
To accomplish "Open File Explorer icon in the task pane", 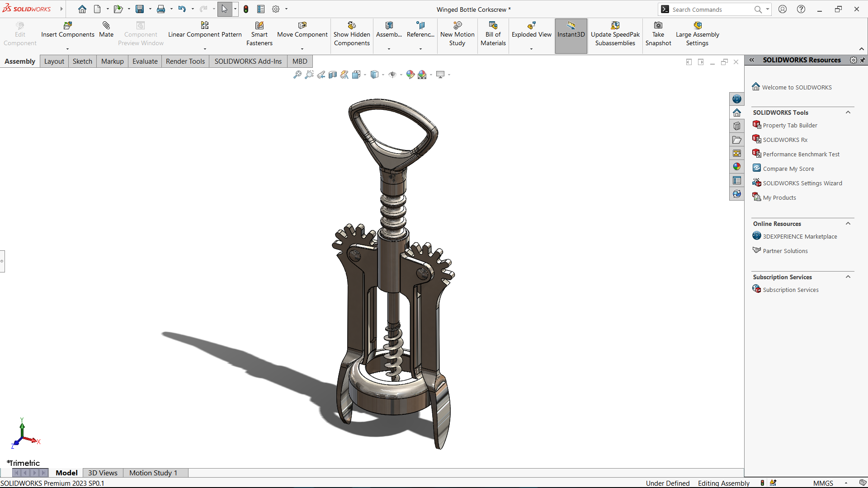I will tap(737, 140).
